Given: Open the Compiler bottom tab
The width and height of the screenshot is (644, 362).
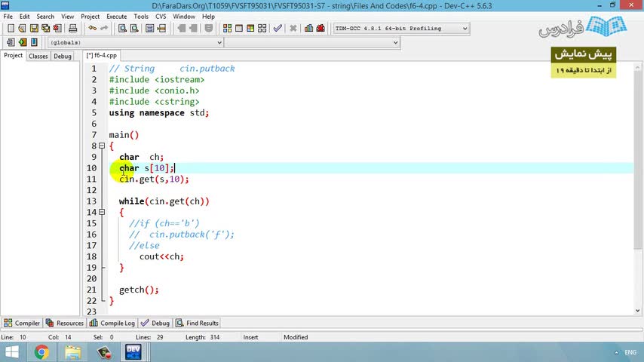Looking at the screenshot, I should (22, 323).
